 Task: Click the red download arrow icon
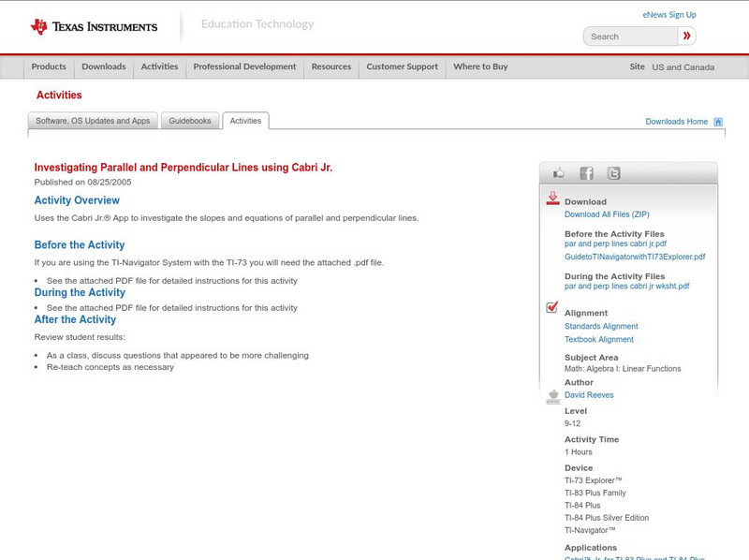tap(552, 199)
